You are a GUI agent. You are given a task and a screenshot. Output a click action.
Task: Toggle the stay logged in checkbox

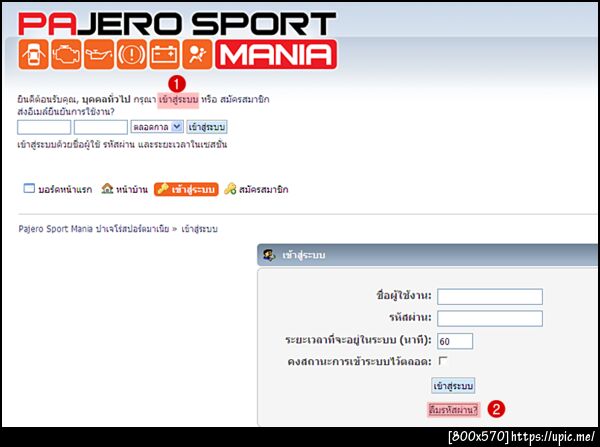pyautogui.click(x=443, y=361)
